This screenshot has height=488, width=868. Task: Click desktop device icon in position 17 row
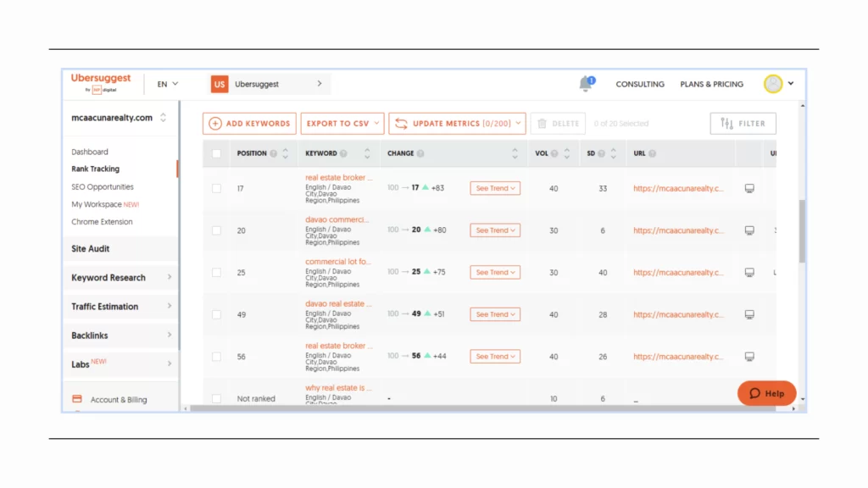point(749,188)
